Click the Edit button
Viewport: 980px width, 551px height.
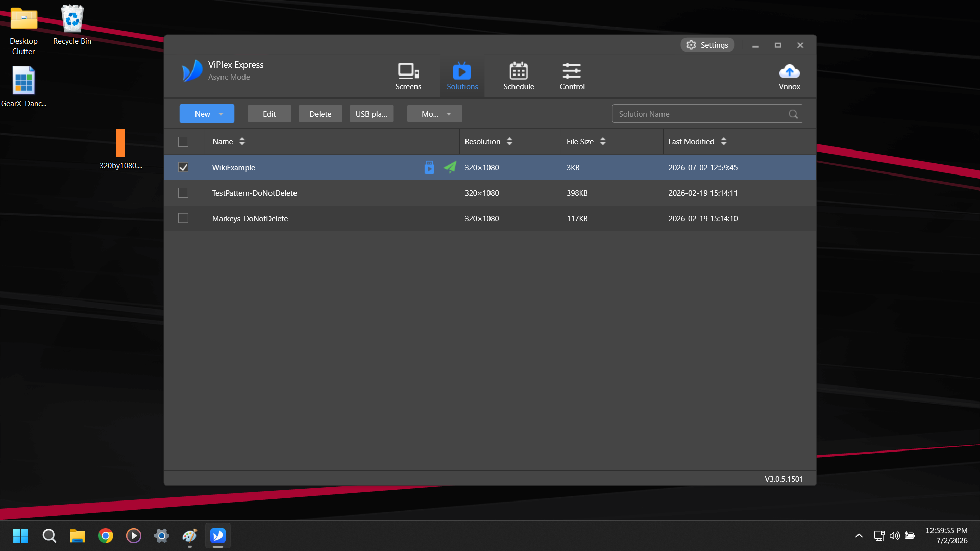[269, 114]
